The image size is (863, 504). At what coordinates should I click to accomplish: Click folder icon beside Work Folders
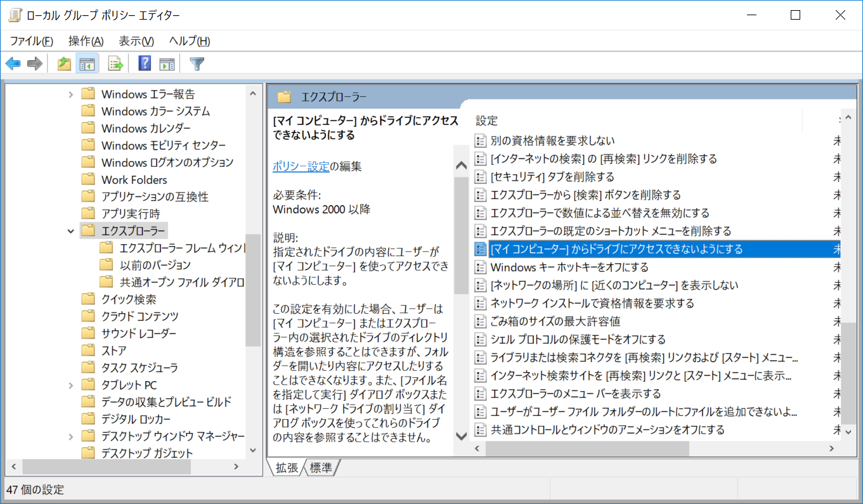point(88,180)
